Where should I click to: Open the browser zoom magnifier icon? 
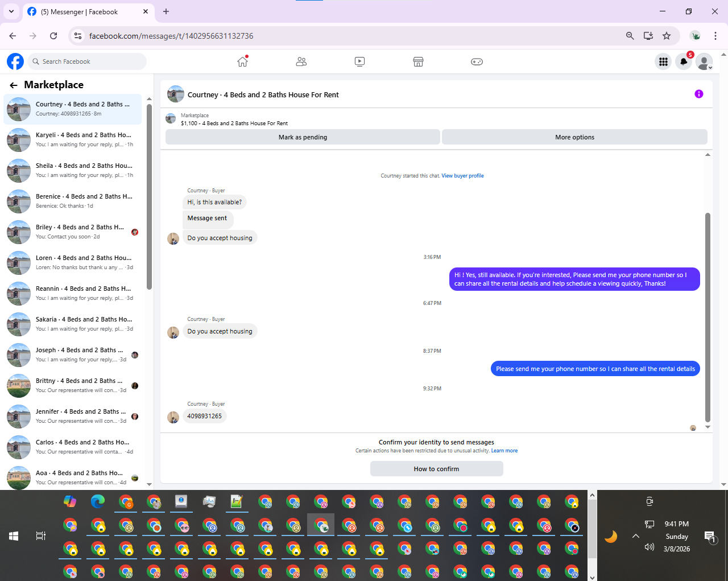click(630, 36)
